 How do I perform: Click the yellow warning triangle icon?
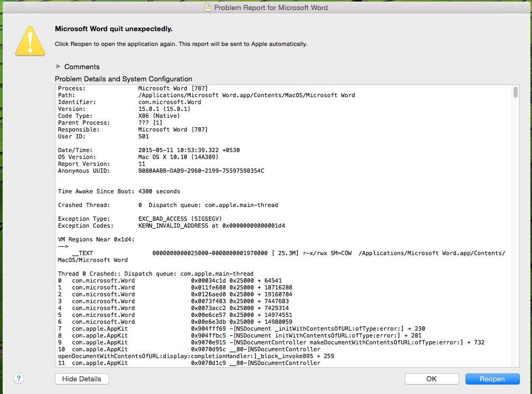30,41
